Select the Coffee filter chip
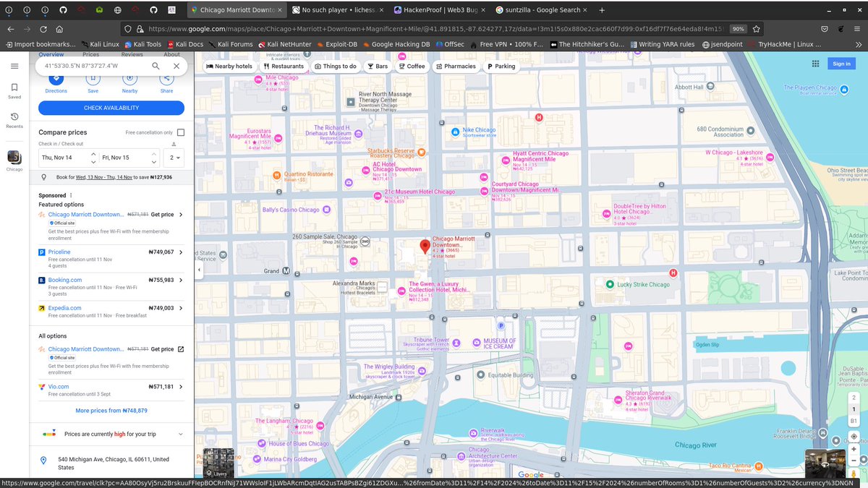This screenshot has height=488, width=868. click(412, 66)
